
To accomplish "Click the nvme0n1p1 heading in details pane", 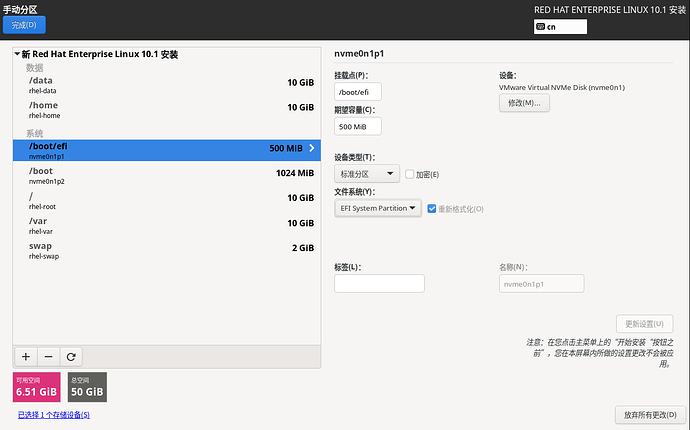I will [x=359, y=53].
